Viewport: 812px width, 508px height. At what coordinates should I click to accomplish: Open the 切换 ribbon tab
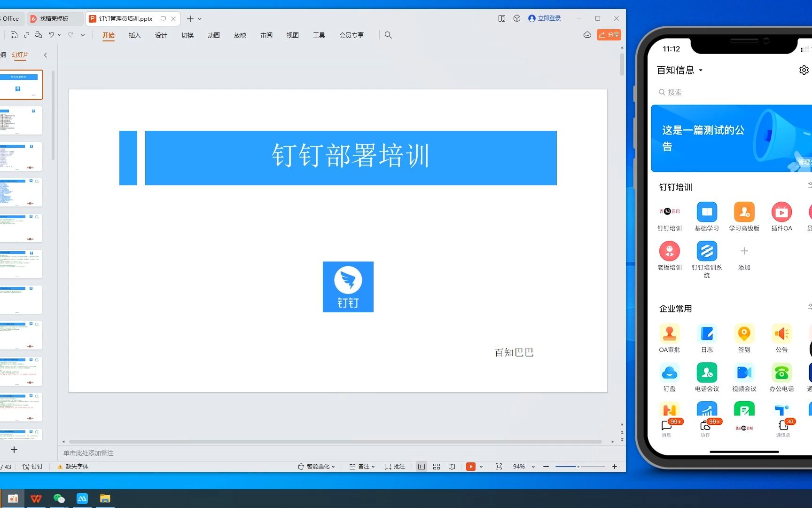click(187, 35)
